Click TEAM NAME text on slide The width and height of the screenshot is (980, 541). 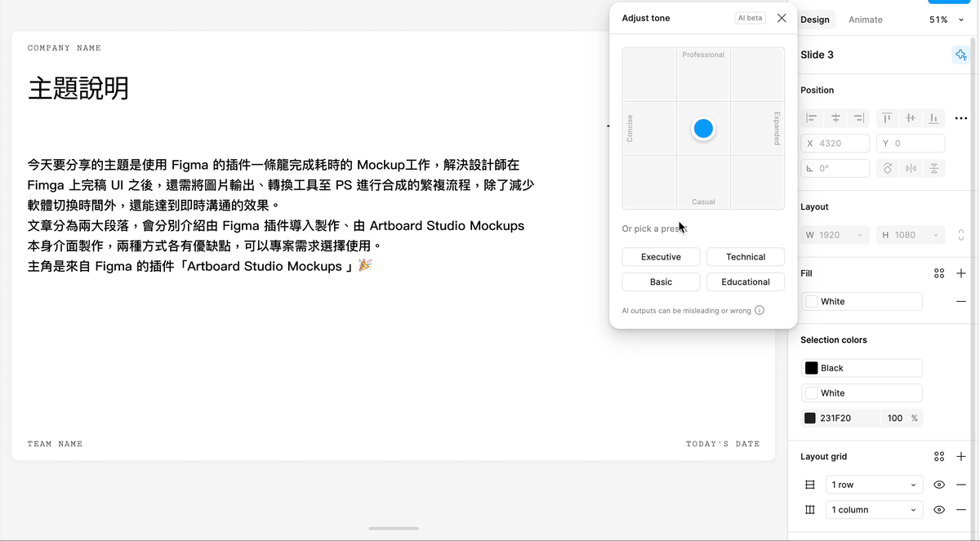click(55, 444)
